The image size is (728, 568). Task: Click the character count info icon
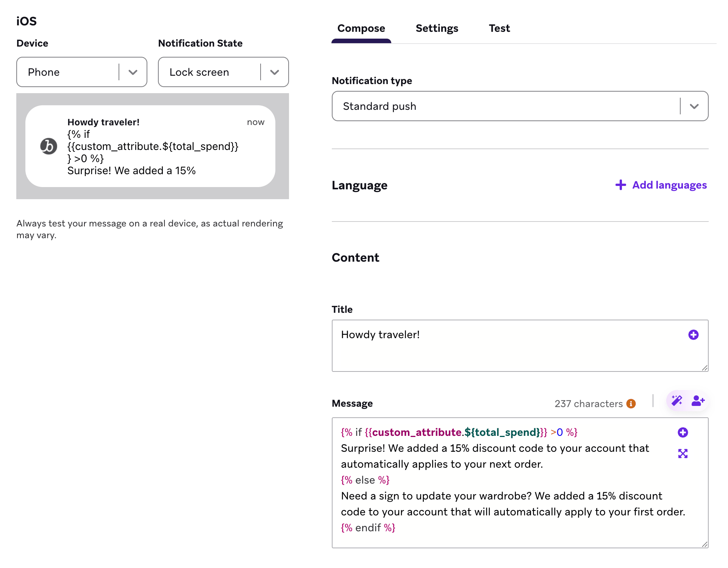pyautogui.click(x=631, y=404)
